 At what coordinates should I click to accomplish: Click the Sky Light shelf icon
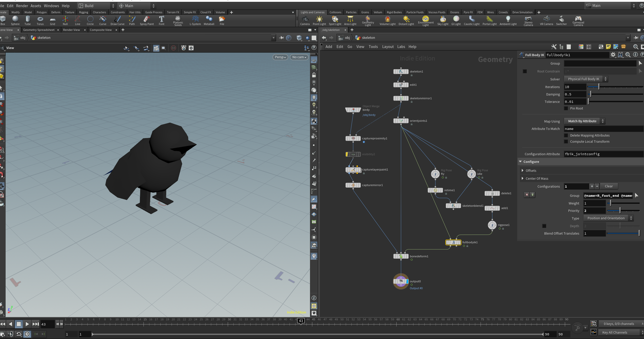pos(443,20)
